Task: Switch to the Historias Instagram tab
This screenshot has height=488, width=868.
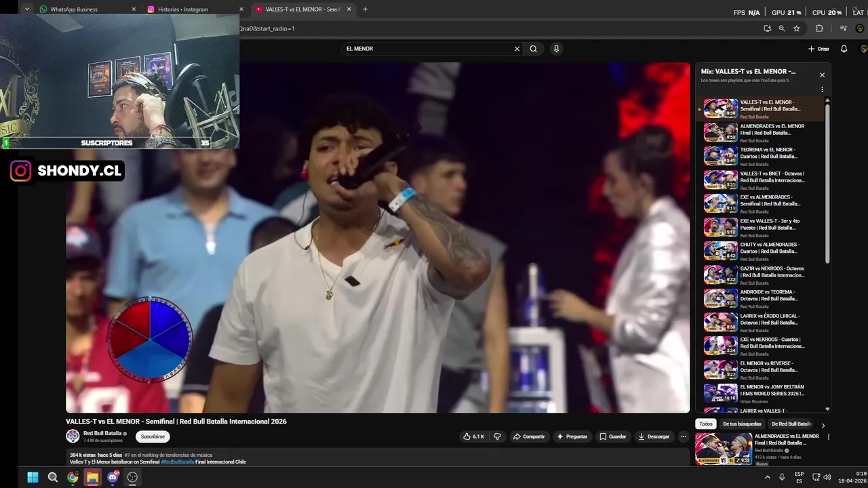Action: click(190, 9)
